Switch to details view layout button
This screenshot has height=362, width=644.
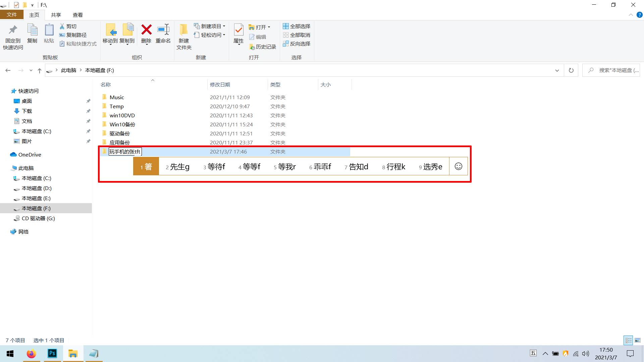click(628, 340)
